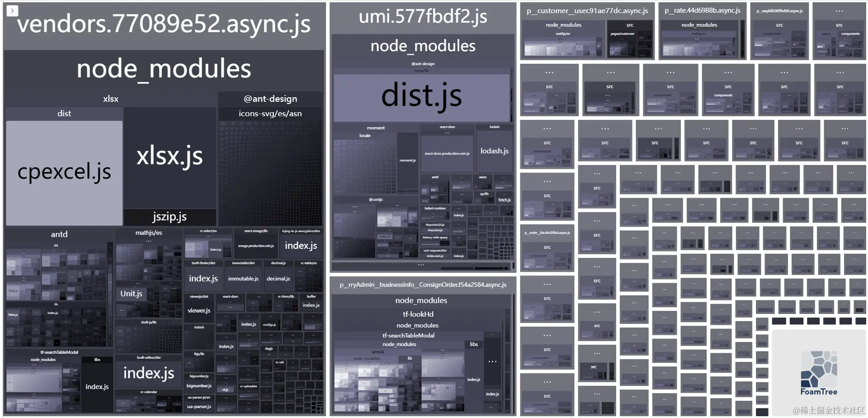Screen dimensions: 868x418
Task: Select the rc-calendar folder label
Action: [149, 392]
